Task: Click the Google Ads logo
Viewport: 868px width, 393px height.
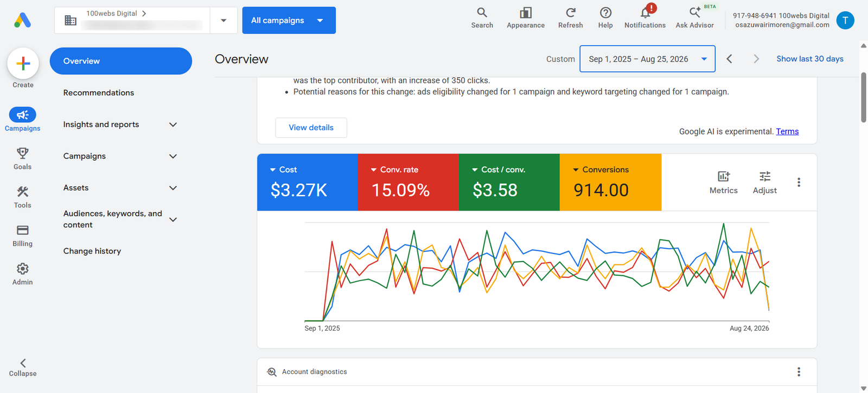Action: [x=22, y=20]
